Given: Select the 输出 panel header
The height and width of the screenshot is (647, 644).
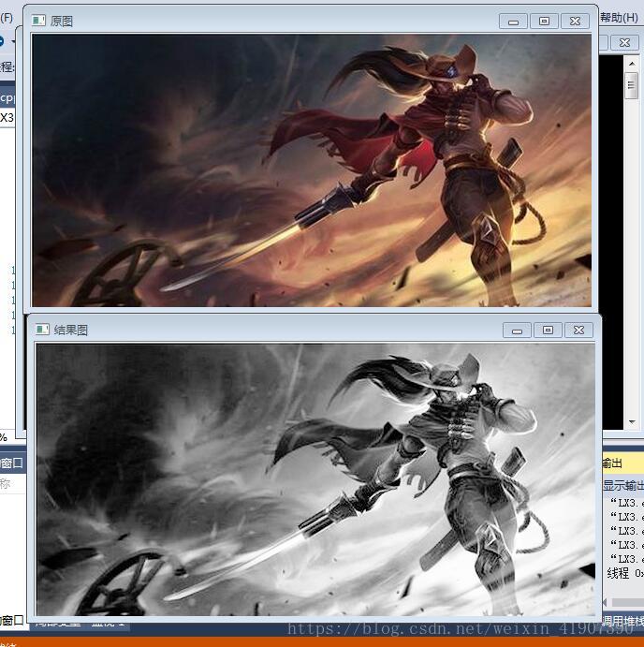Looking at the screenshot, I should (x=623, y=463).
